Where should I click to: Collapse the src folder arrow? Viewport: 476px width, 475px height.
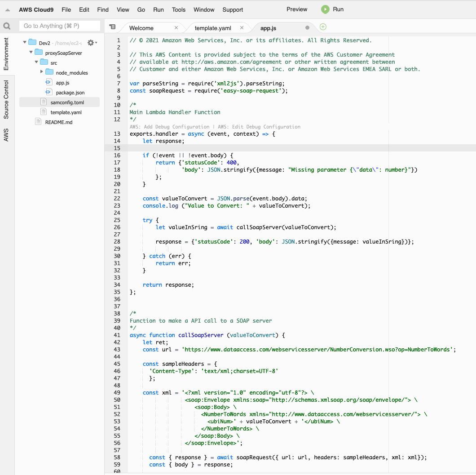(x=36, y=62)
